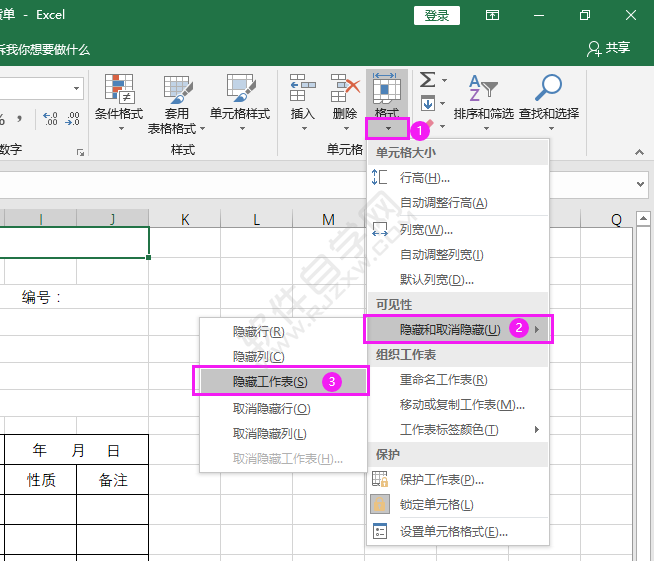Viewport: 654px width, 561px height.
Task: Click the Format Cells (设置单元格格式) icon
Action: pos(380,531)
